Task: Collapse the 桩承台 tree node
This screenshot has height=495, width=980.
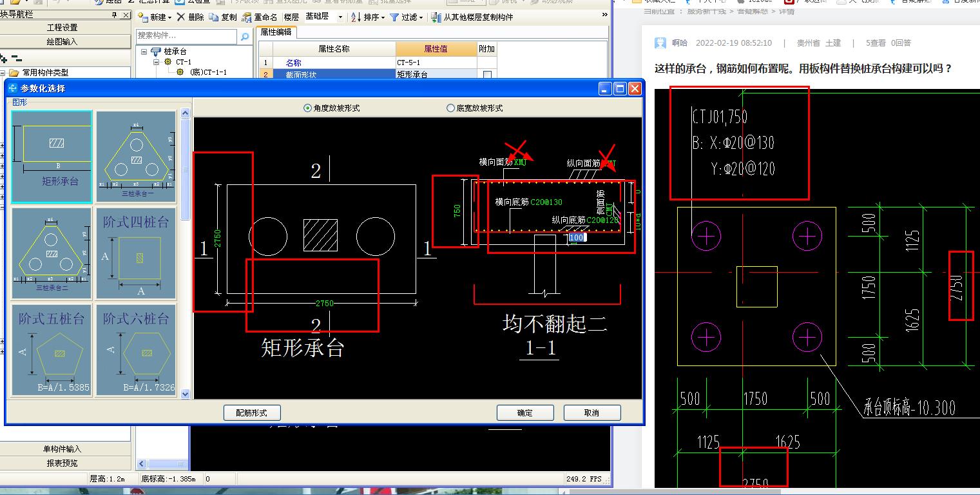Action: (x=144, y=52)
